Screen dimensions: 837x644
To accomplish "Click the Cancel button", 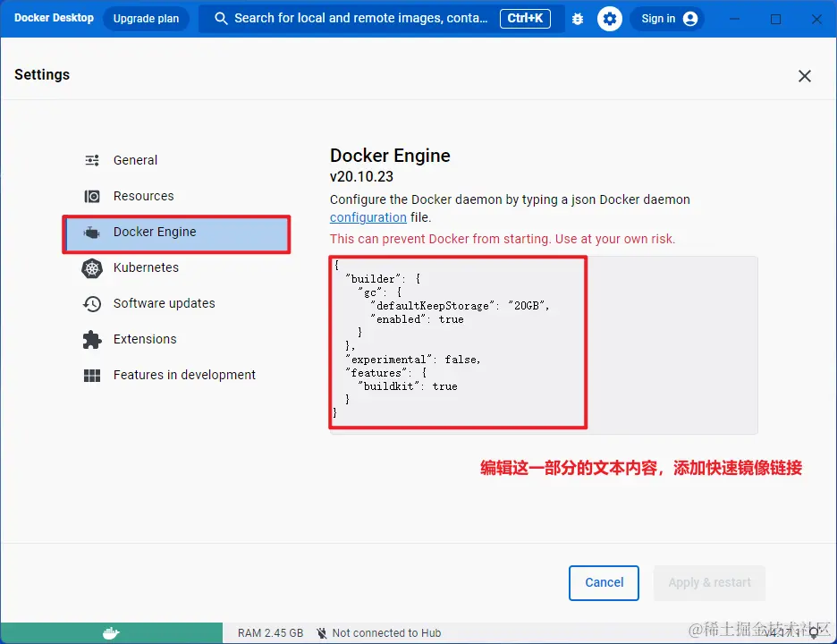I will [604, 582].
